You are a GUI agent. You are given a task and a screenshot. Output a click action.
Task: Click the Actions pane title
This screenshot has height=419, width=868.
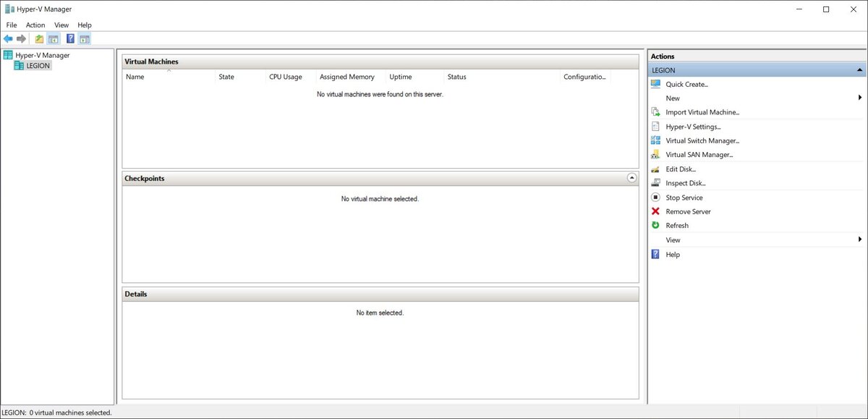pyautogui.click(x=663, y=56)
